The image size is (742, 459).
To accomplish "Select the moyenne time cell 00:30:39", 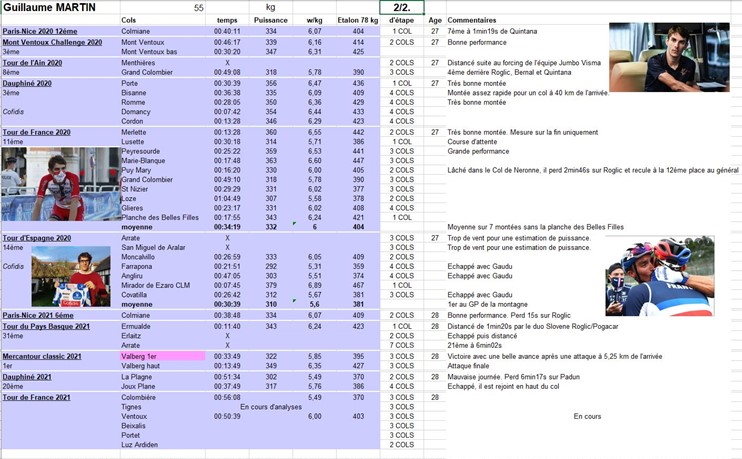I will [x=227, y=304].
